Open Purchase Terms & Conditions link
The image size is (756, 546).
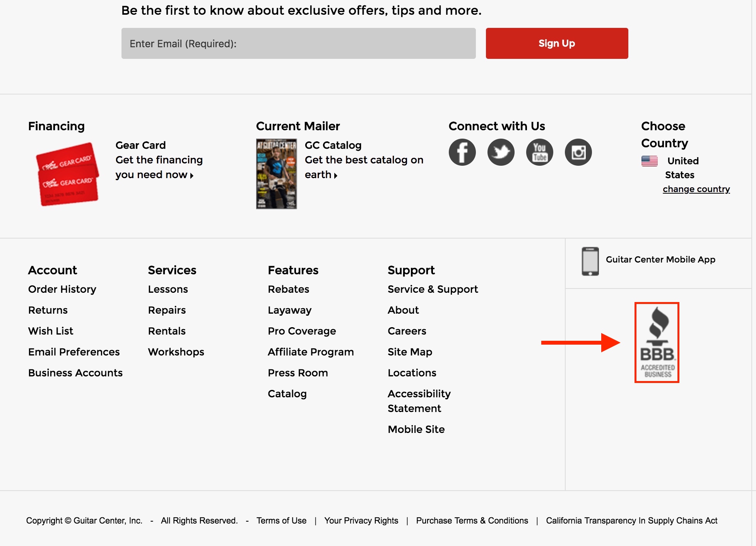(472, 521)
